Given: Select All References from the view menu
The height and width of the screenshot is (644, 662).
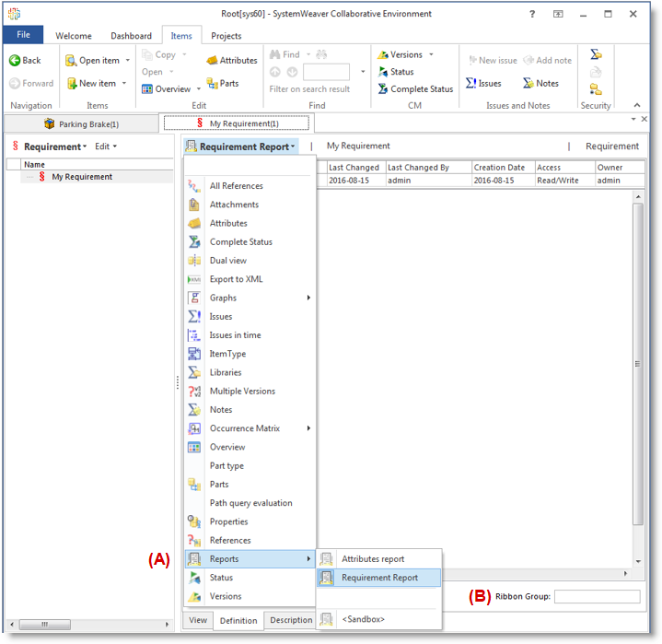Looking at the screenshot, I should tap(250, 186).
